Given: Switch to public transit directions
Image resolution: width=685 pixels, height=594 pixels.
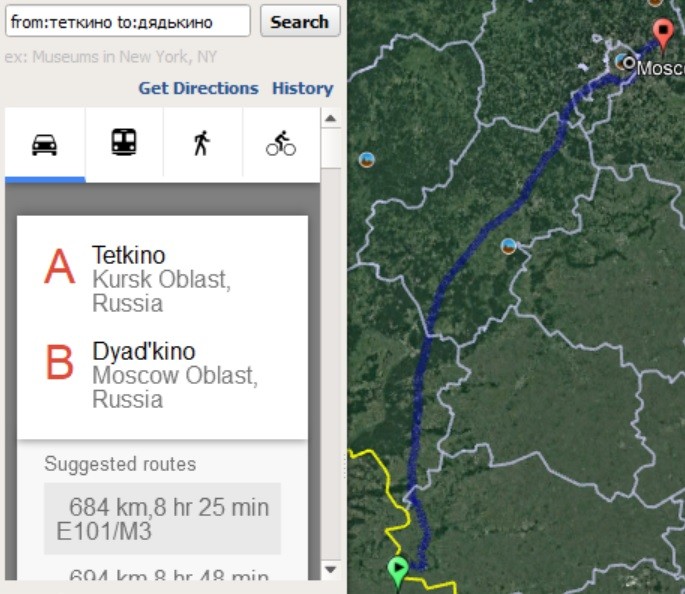Looking at the screenshot, I should [x=124, y=144].
